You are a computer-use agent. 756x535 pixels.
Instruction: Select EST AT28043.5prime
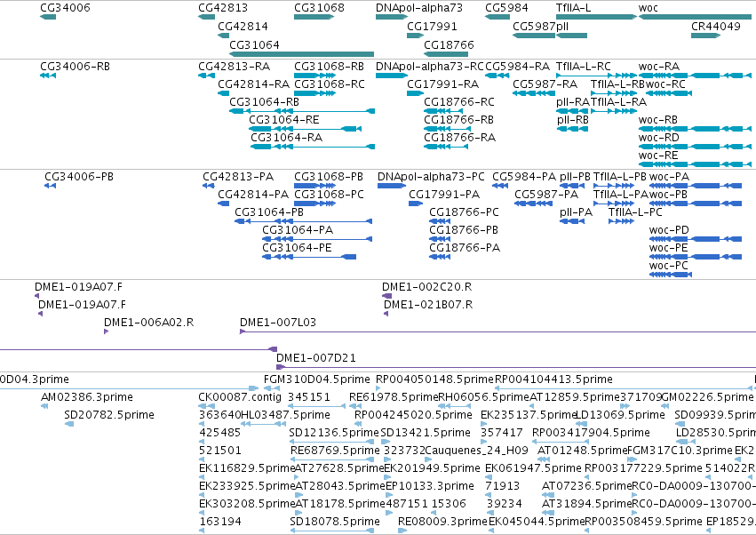[x=340, y=486]
